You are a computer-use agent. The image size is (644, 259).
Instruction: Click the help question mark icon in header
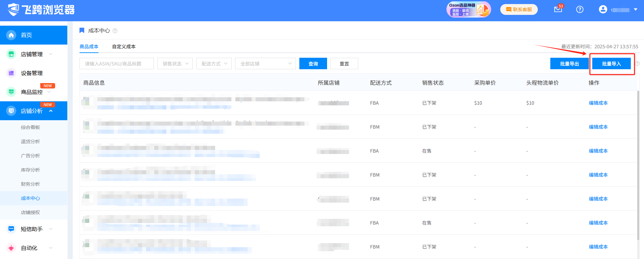click(x=580, y=9)
